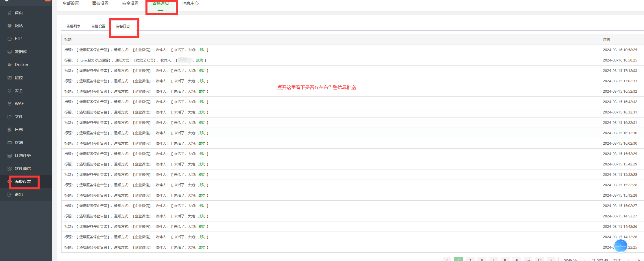
Task: Click timestamp 2024-03-15 17:02:33
Action: tap(620, 81)
